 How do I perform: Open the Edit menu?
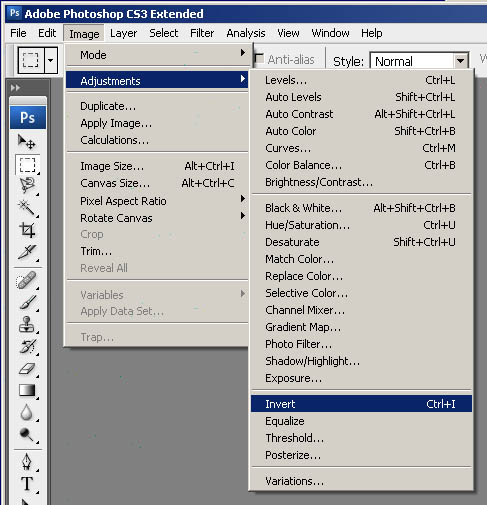point(47,33)
